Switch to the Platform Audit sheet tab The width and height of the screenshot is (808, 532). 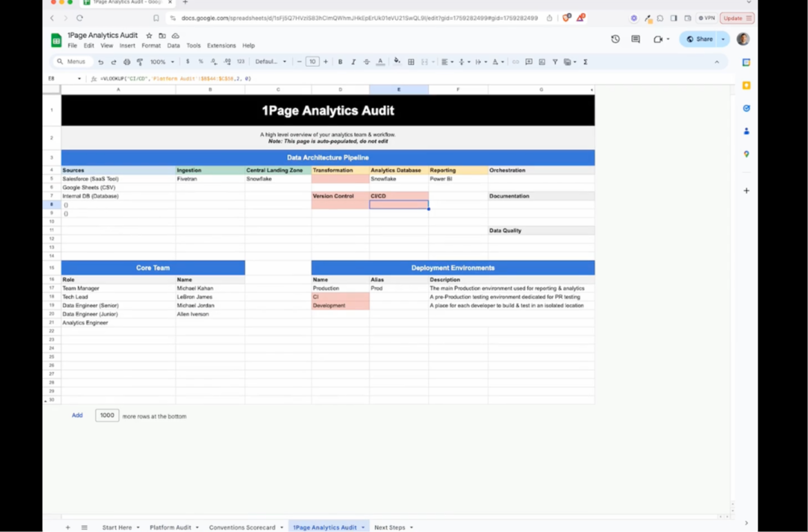(170, 527)
